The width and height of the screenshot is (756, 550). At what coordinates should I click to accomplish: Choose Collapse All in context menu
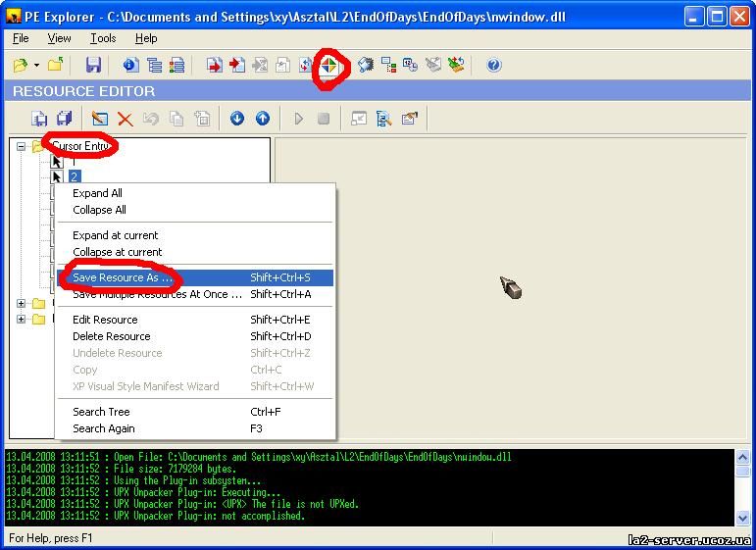(195, 210)
